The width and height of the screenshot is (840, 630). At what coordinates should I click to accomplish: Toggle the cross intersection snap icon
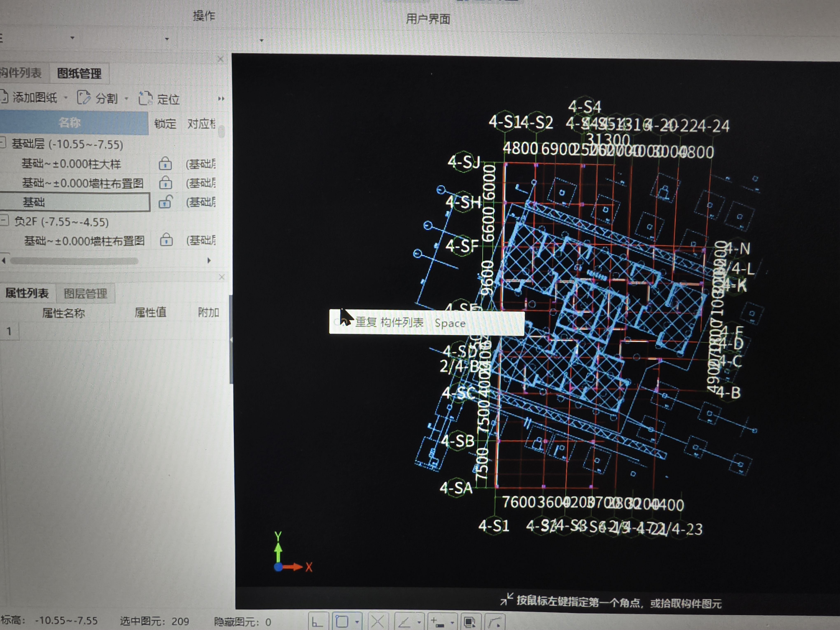[377, 622]
